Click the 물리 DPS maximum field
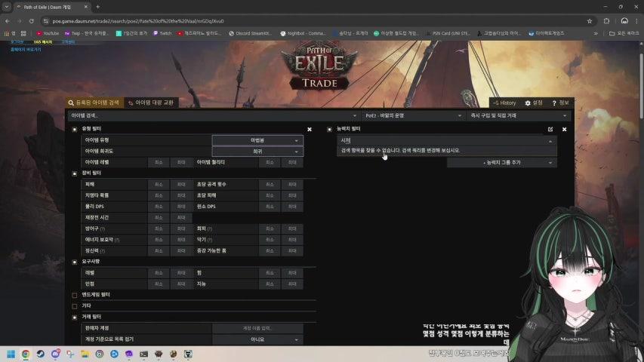Viewport: 644px width, 362px height. 181,207
